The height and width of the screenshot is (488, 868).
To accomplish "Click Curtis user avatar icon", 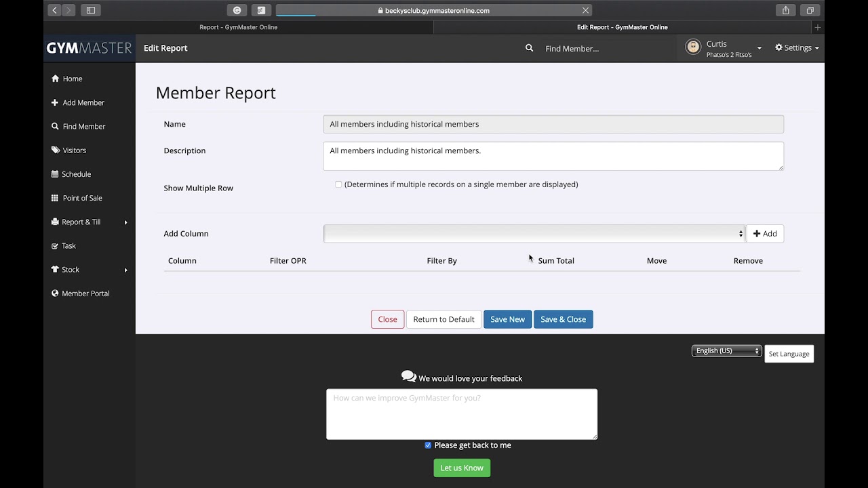I will click(693, 47).
